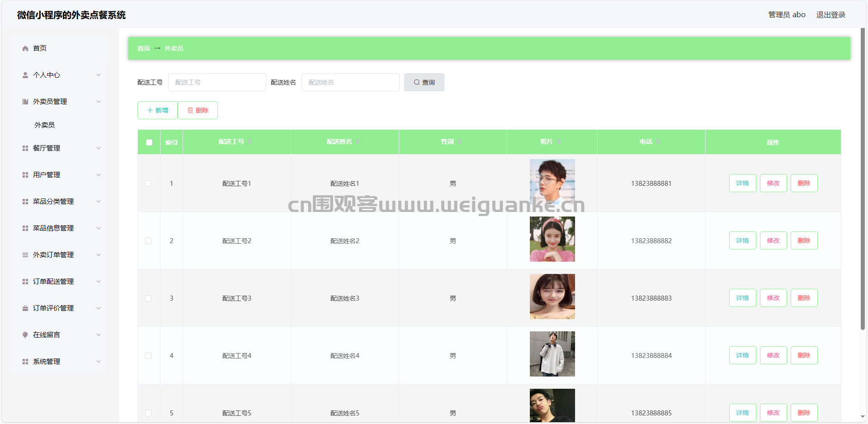Check the checkbox for row 配送工号1
This screenshot has height=424, width=868.
(148, 184)
